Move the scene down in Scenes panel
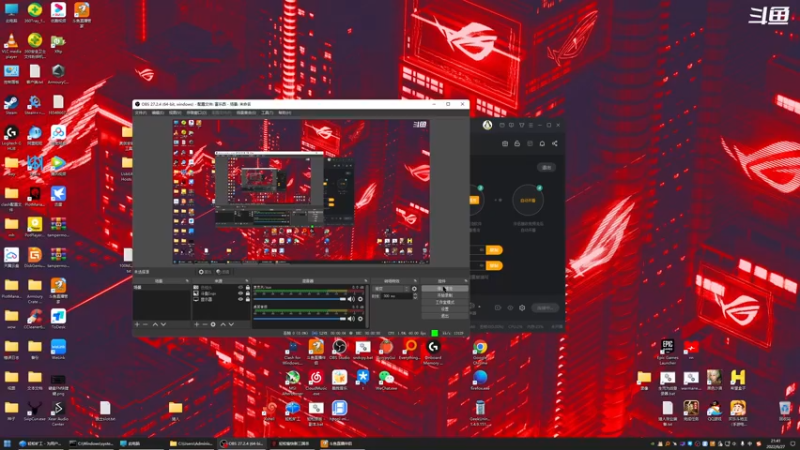 [163, 324]
